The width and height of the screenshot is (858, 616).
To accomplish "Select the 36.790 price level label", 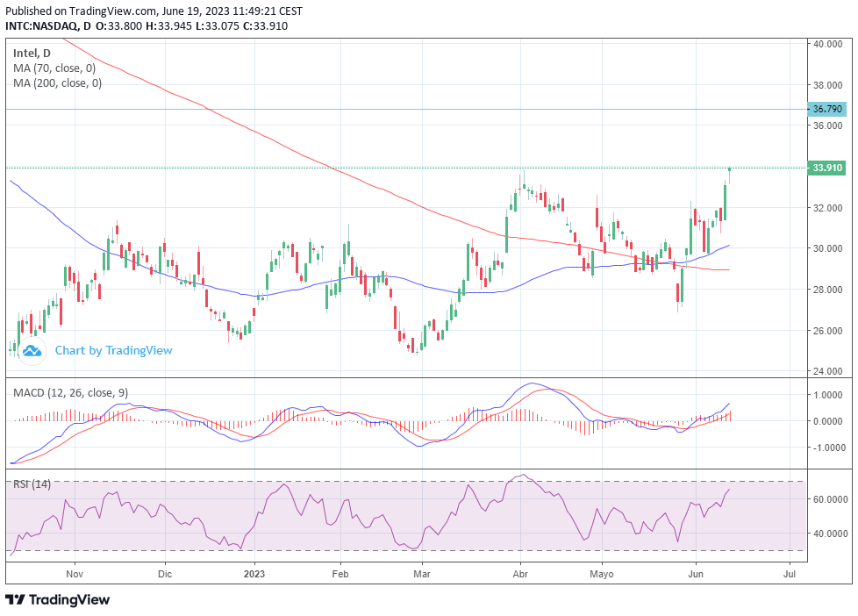I will point(826,109).
